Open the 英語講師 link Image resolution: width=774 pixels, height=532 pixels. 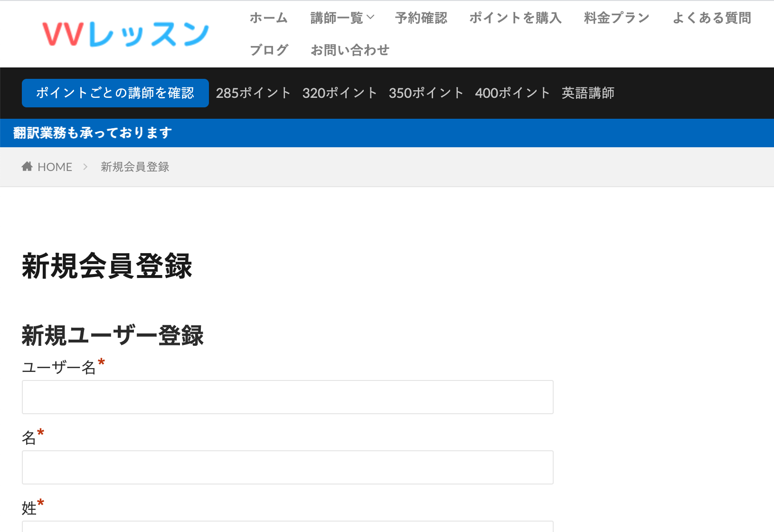[x=588, y=93]
